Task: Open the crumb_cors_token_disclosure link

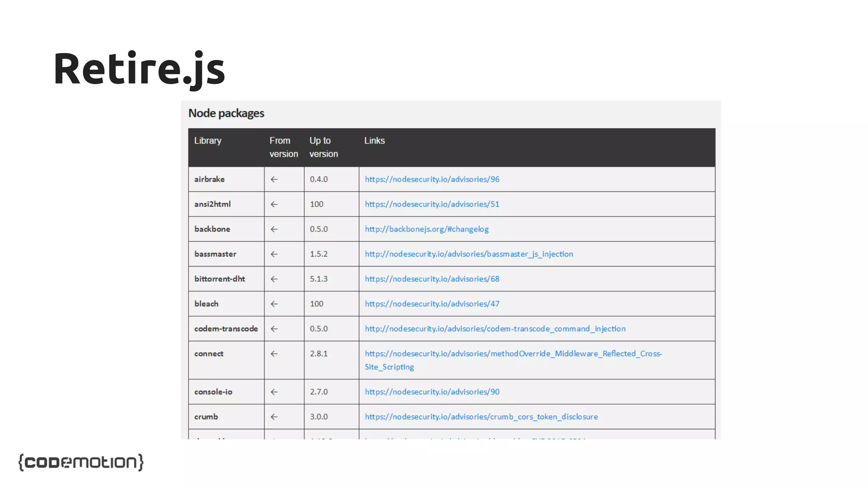Action: click(x=481, y=417)
